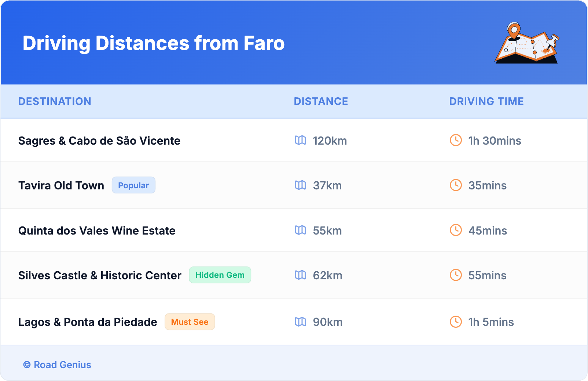588x381 pixels.
Task: Click the clock icon beside 1h 5mins
Action: pyautogui.click(x=456, y=322)
